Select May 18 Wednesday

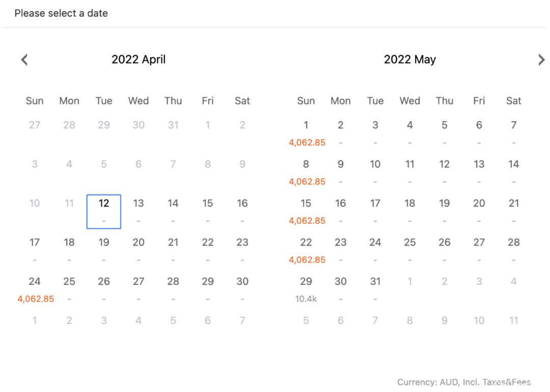click(409, 212)
